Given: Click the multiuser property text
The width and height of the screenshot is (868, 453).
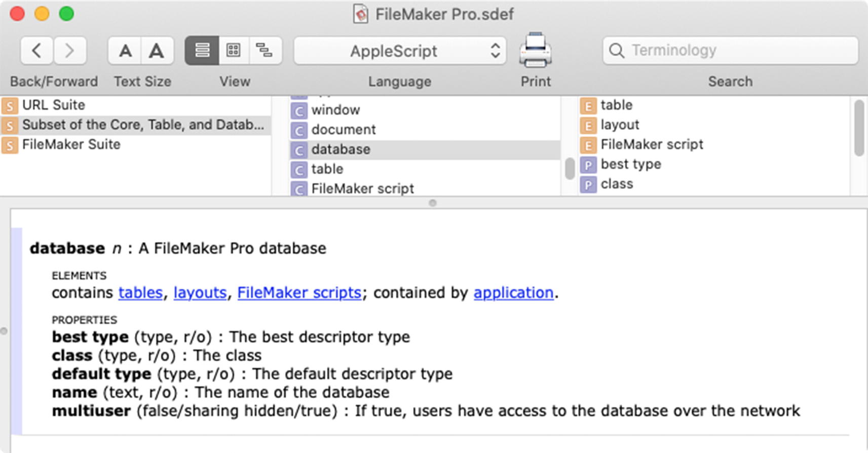Looking at the screenshot, I should [426, 410].
